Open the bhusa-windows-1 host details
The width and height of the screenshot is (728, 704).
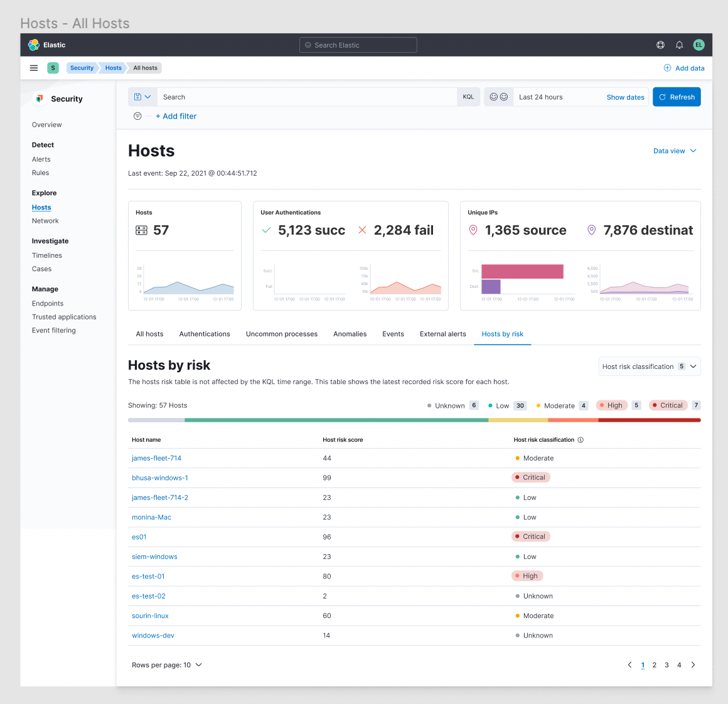pyautogui.click(x=160, y=477)
